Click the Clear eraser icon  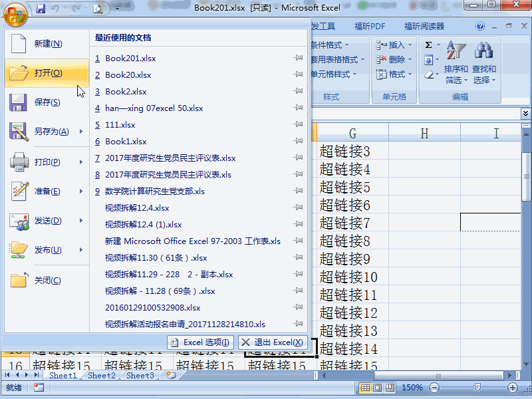(429, 74)
